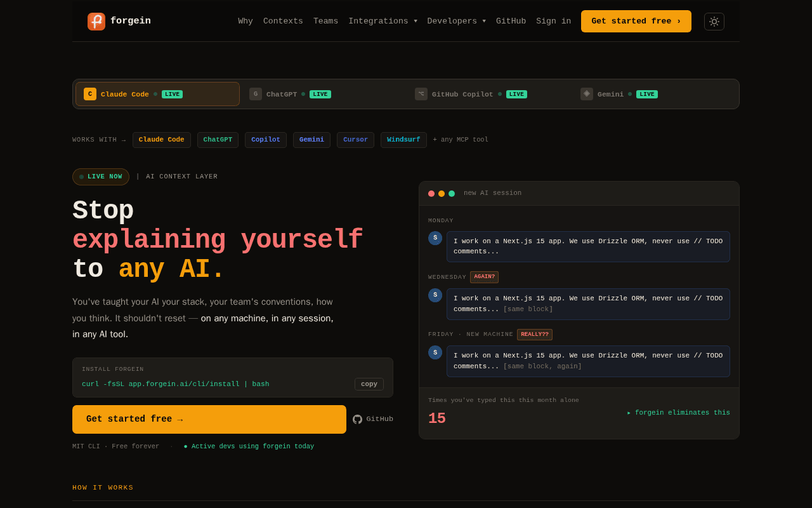
Task: Open the Teams nav item
Action: click(325, 22)
